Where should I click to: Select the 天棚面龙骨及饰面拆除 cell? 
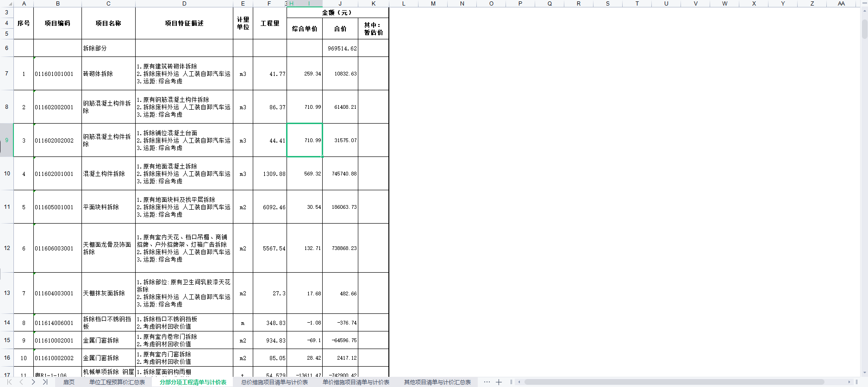tap(108, 248)
